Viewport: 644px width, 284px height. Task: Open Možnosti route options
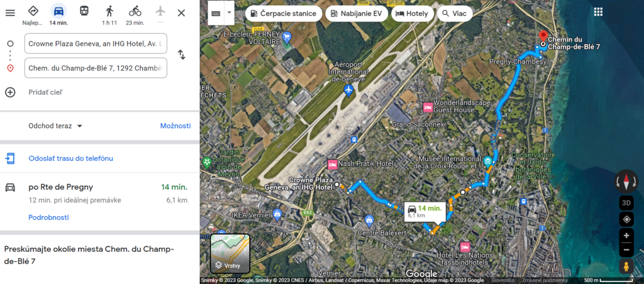tap(175, 126)
